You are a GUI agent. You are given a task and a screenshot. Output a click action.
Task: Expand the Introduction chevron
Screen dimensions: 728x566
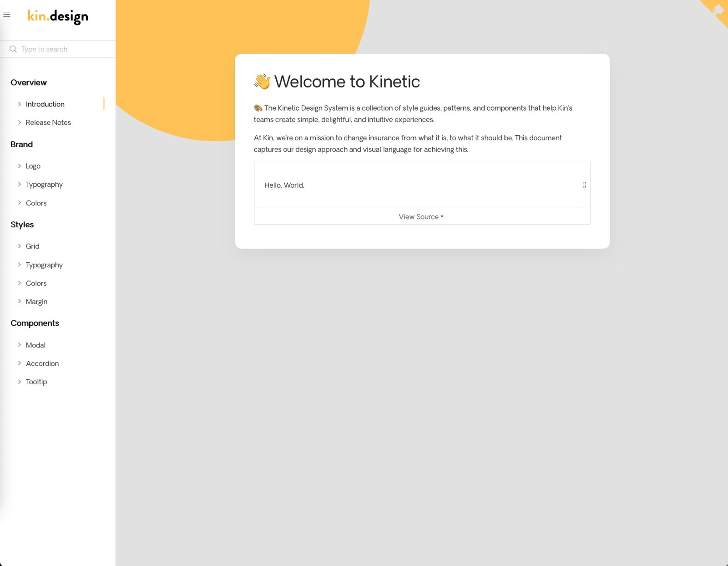click(x=20, y=104)
